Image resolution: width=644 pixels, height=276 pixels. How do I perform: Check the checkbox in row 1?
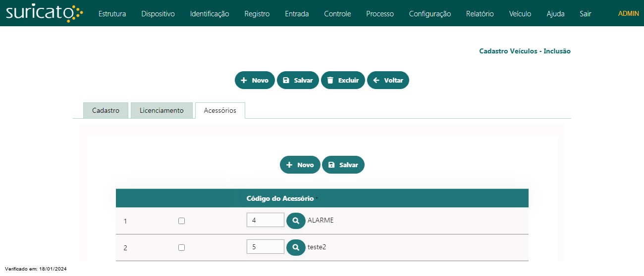(181, 221)
